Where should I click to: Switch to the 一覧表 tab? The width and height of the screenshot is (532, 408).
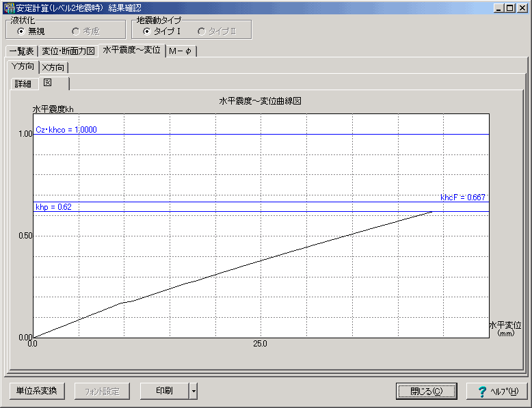pos(21,51)
